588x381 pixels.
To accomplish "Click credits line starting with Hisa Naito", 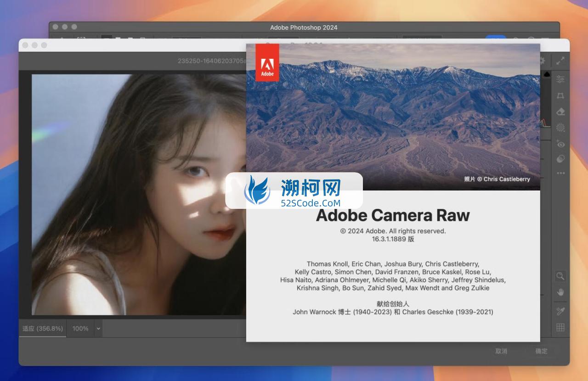I will point(393,280).
